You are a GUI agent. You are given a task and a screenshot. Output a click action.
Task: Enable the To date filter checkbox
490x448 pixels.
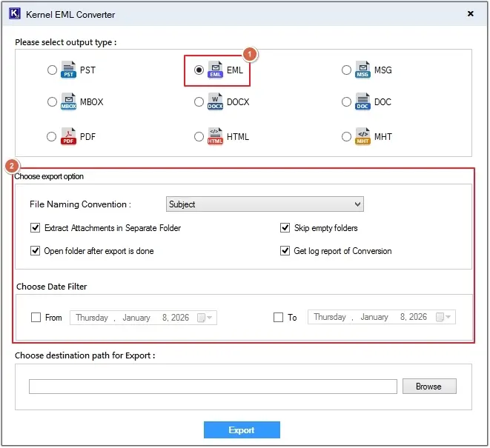pos(278,318)
